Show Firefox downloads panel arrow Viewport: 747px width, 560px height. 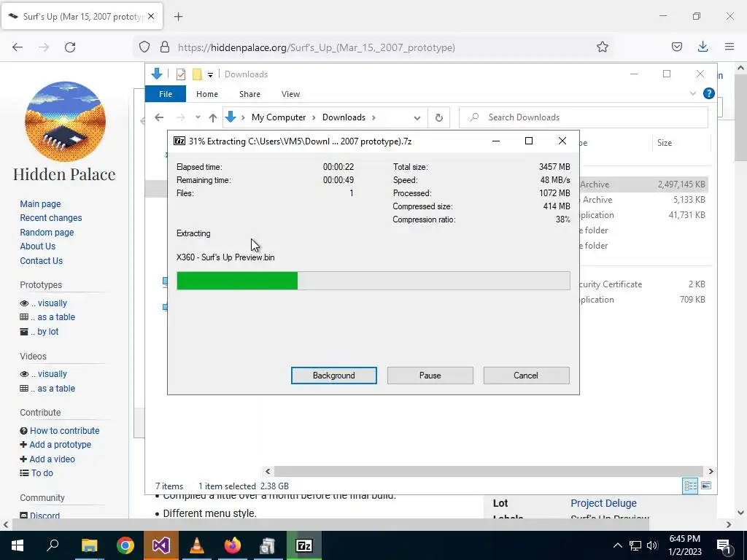click(x=703, y=47)
